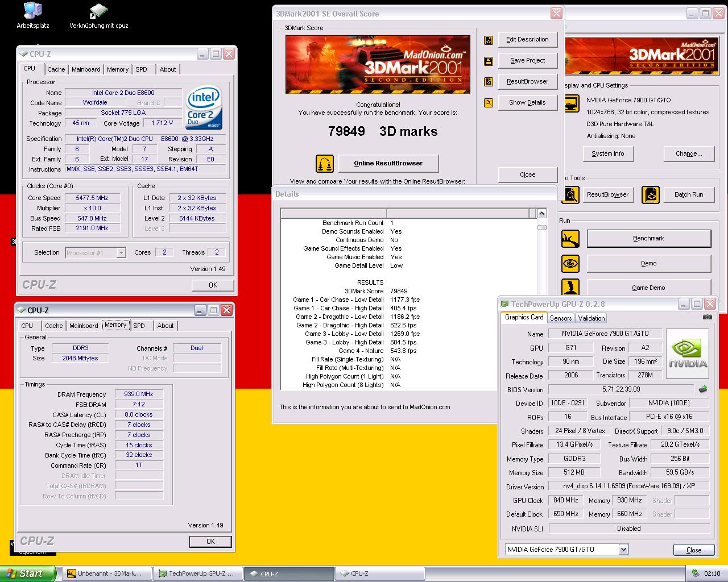Select first CPU-Z taskbar button
728x582 pixels.
pos(288,573)
